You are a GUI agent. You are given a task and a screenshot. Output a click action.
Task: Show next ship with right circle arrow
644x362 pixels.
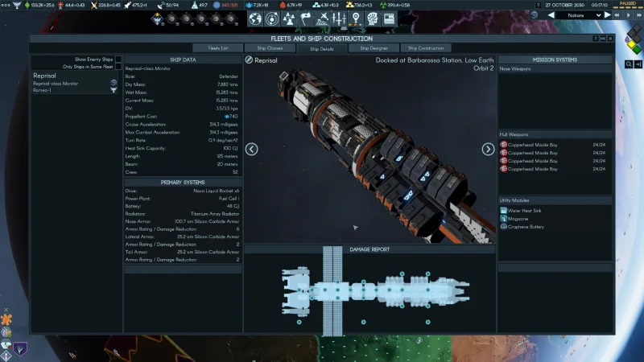[x=488, y=149]
